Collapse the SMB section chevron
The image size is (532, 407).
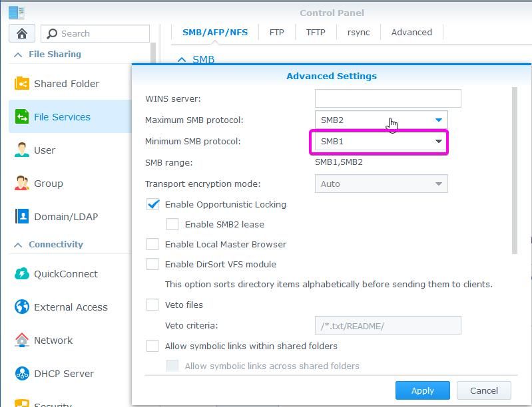tap(182, 60)
